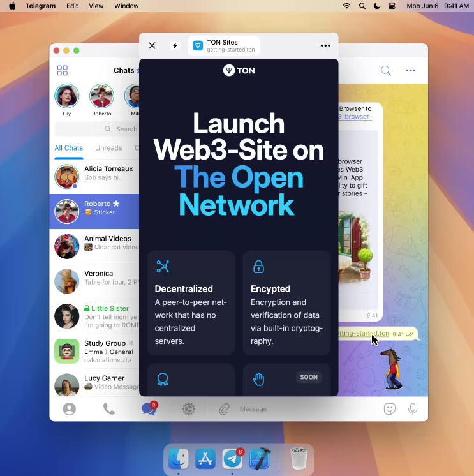
Task: Open the Apple menu
Action: pyautogui.click(x=12, y=6)
